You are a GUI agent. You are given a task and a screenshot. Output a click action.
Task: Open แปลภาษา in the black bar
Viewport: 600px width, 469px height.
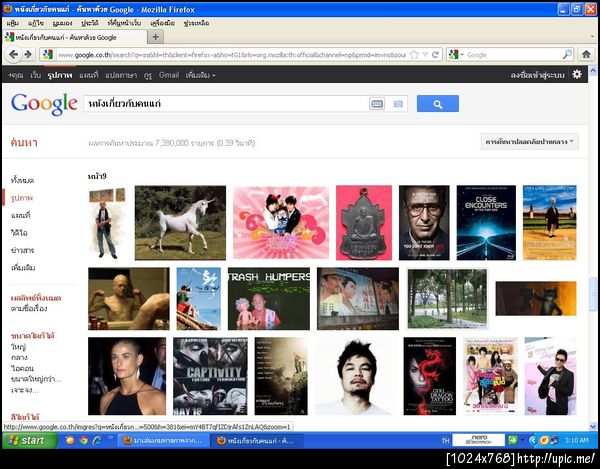(x=121, y=75)
